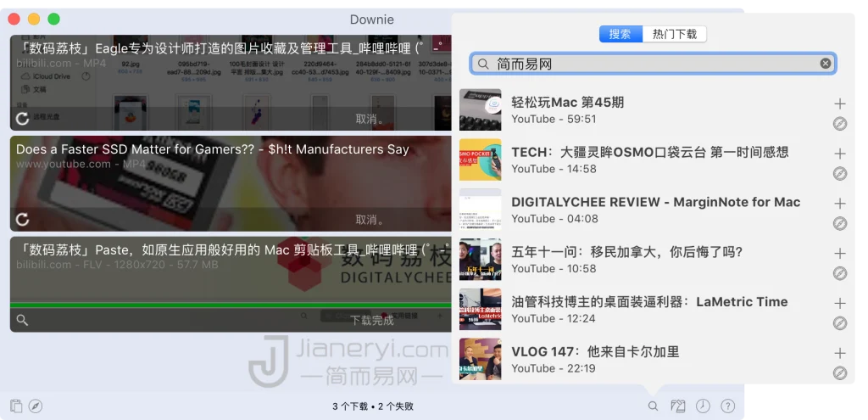The width and height of the screenshot is (868, 420).
Task: Select '轻松玩Mac 第45期' result thumbnail
Action: (480, 109)
